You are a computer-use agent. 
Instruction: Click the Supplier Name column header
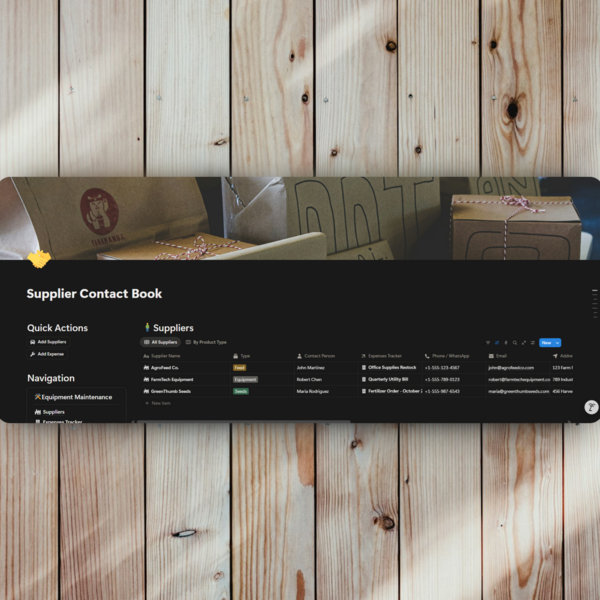pyautogui.click(x=186, y=356)
